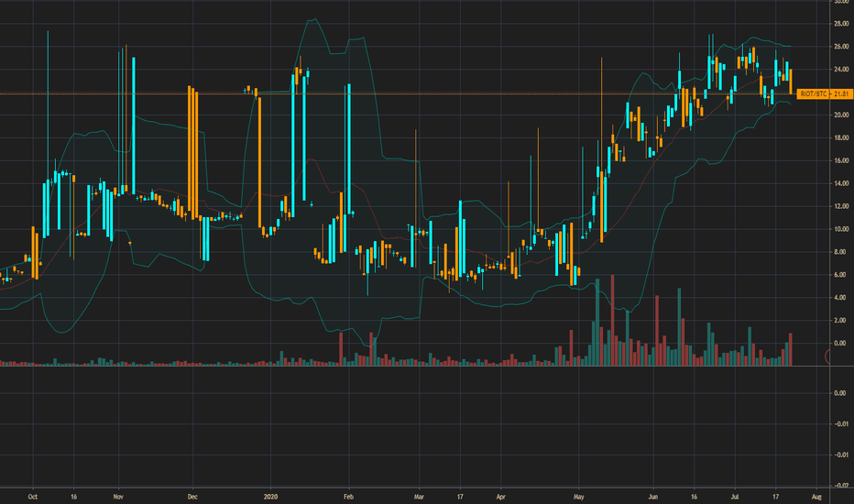Click the 8.00 price axis label
This screenshot has height=504, width=854.
[840, 252]
